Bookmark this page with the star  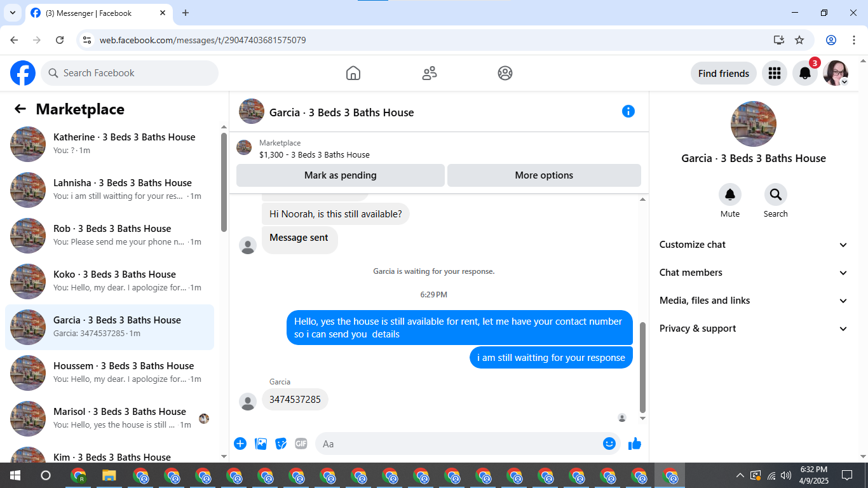(799, 40)
